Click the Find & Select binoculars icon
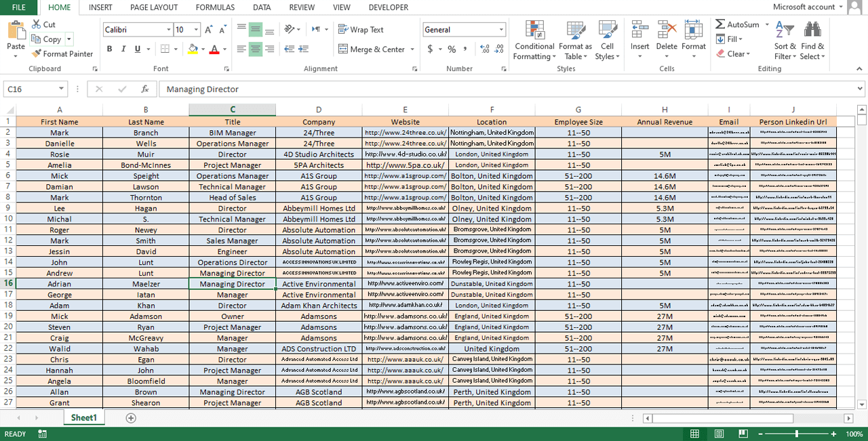 pyautogui.click(x=812, y=30)
